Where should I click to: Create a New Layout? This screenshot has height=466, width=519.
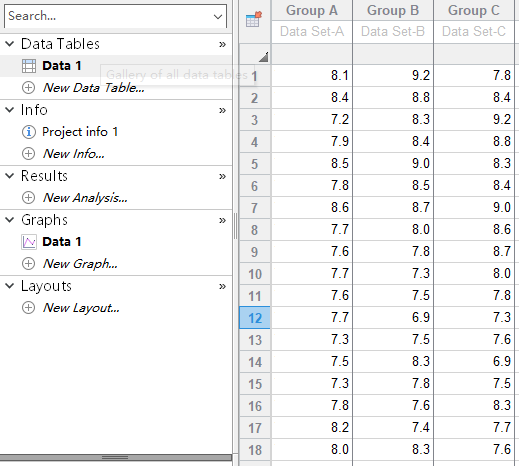pos(81,308)
